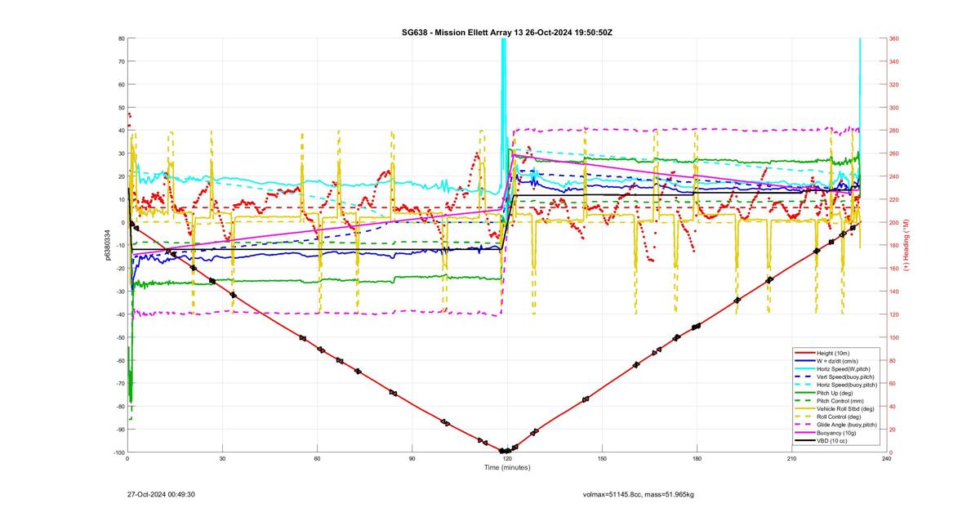Click the -10 tick label
This screenshot has height=508, width=980.
tap(119, 245)
